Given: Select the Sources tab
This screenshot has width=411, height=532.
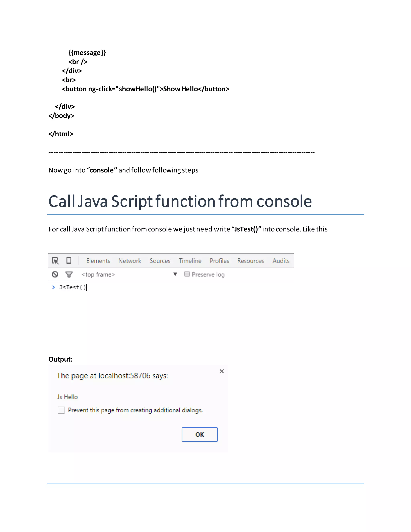Looking at the screenshot, I should (160, 261).
